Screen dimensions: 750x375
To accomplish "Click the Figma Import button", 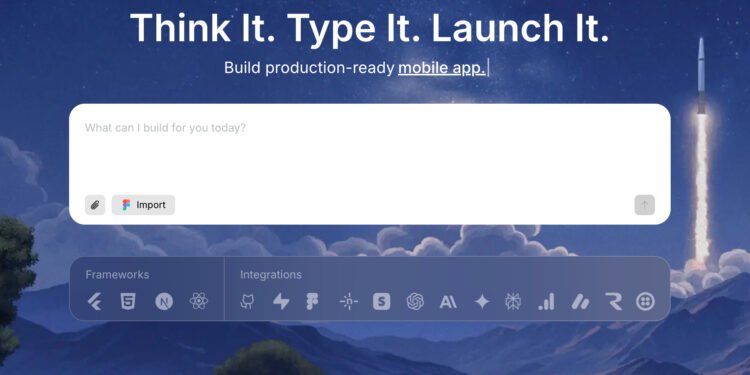I will pyautogui.click(x=143, y=205).
